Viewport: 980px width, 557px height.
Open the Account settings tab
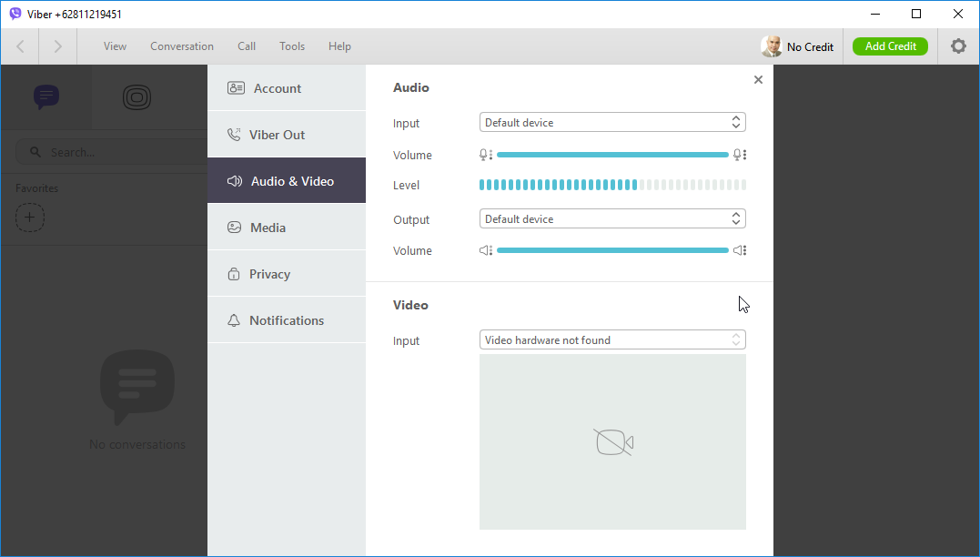(287, 88)
